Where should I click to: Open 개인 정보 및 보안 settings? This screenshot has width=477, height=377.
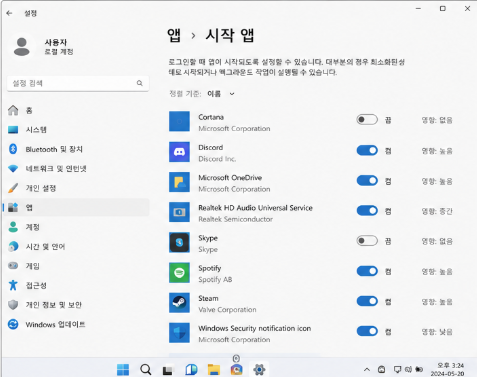[76, 305]
